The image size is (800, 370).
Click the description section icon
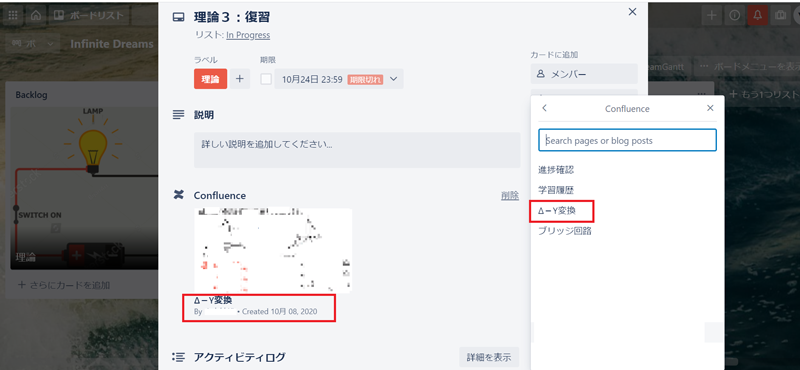point(178,115)
